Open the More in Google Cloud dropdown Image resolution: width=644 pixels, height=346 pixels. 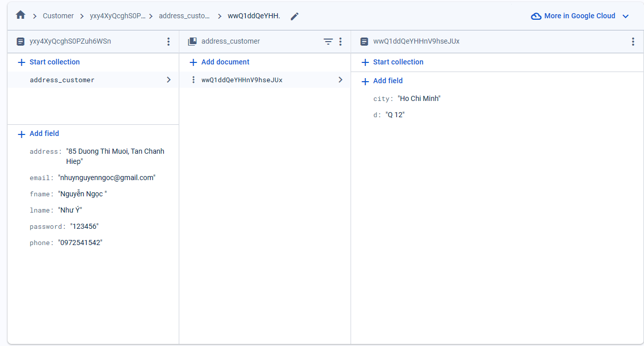625,16
